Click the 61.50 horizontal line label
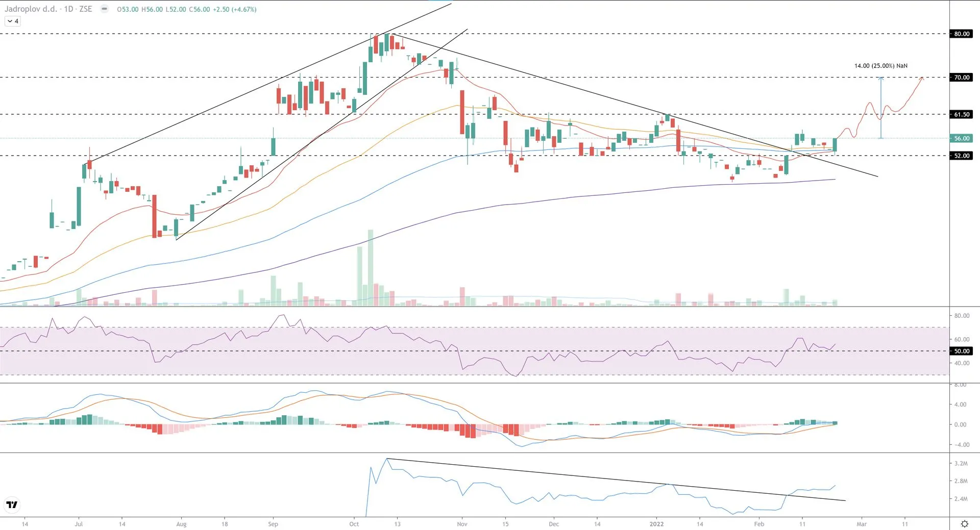This screenshot has height=530, width=980. click(x=961, y=114)
